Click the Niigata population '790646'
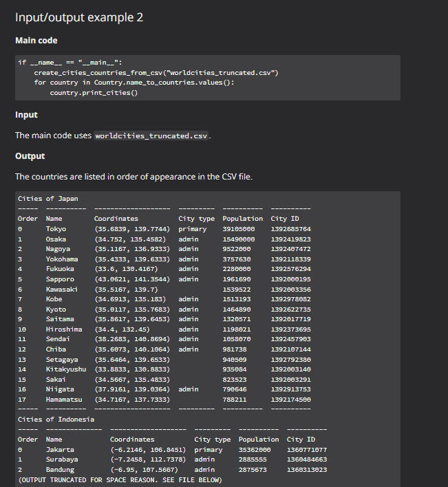Image resolution: width=448 pixels, height=487 pixels. (235, 389)
